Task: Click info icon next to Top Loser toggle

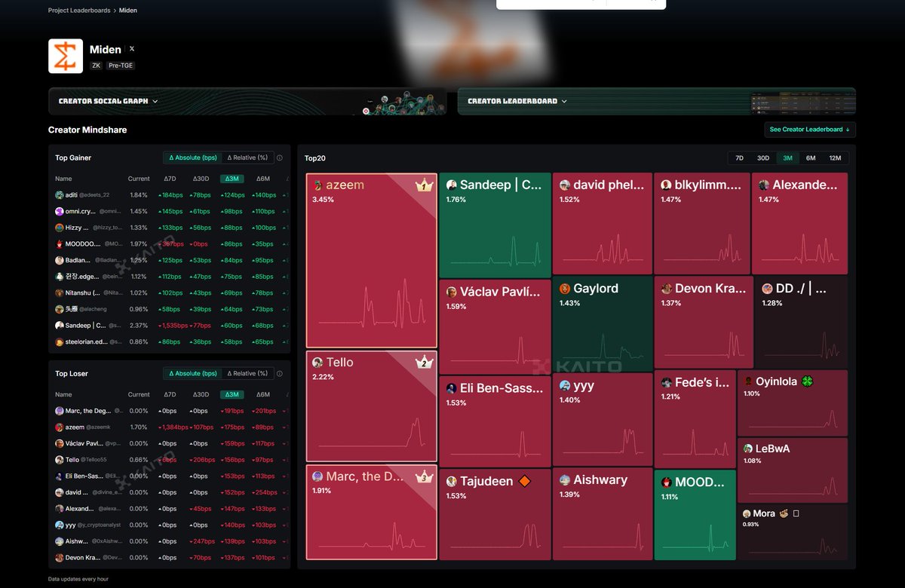Action: [x=280, y=374]
